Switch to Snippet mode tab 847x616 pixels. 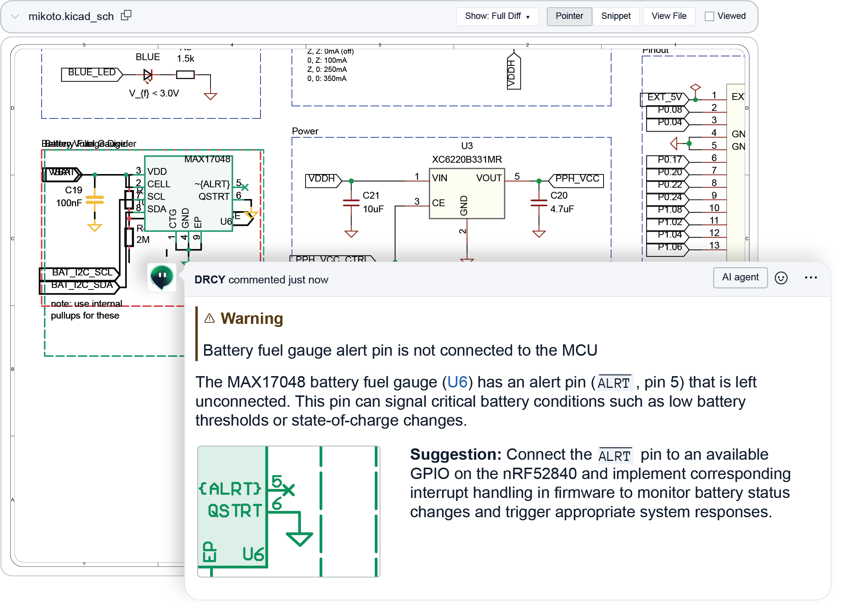point(615,16)
